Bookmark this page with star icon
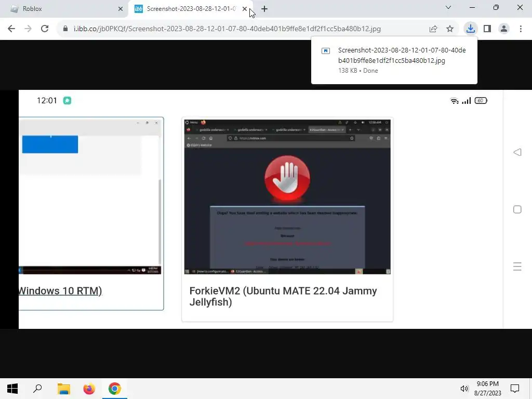The height and width of the screenshot is (399, 532). [x=450, y=29]
